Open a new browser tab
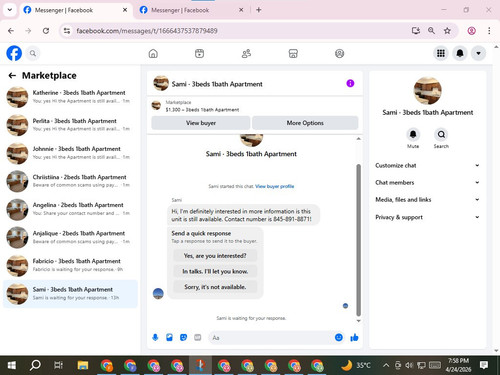Screen dimensions: 500x375 [x=259, y=10]
